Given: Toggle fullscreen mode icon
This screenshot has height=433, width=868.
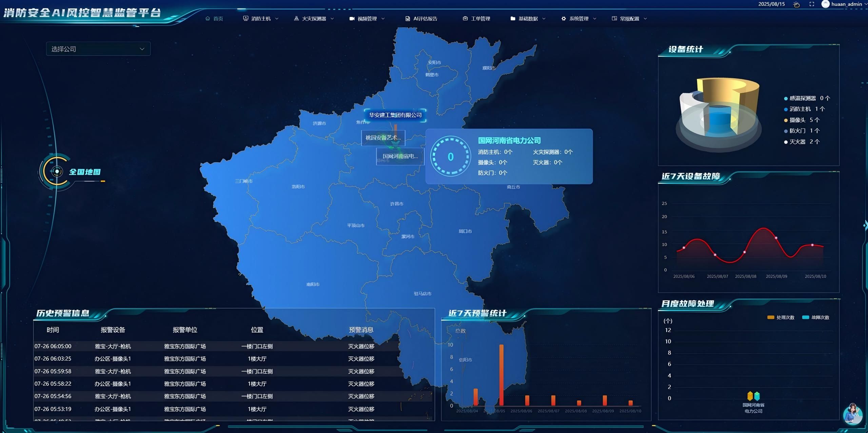Looking at the screenshot, I should pos(812,4).
